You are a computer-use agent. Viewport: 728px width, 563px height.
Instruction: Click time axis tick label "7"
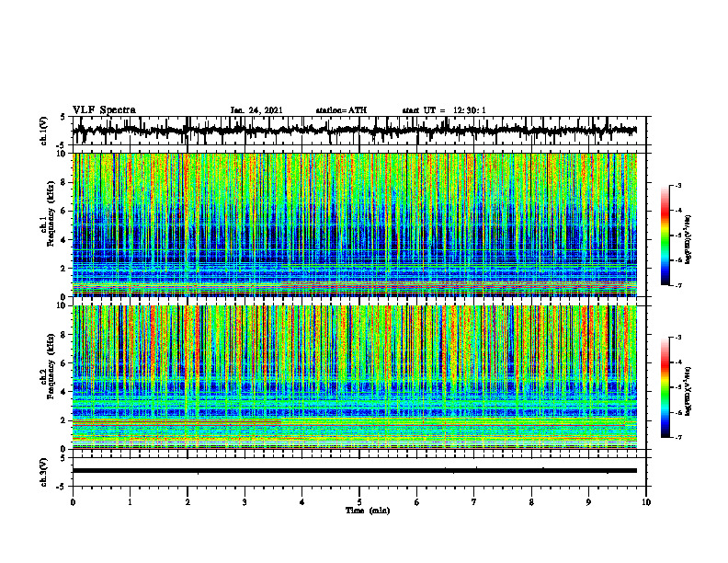[x=474, y=502]
